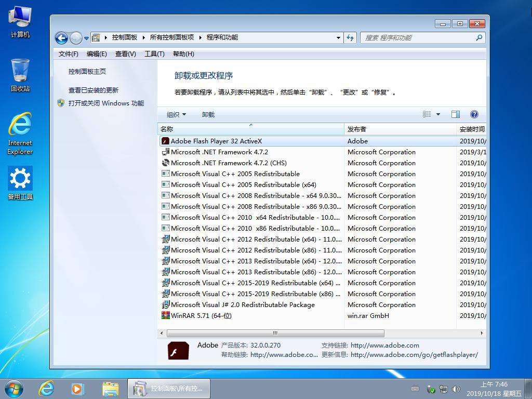Click icon of Visual J# 2.0 Redistributable Package
This screenshot has width=532, height=399.
(166, 304)
